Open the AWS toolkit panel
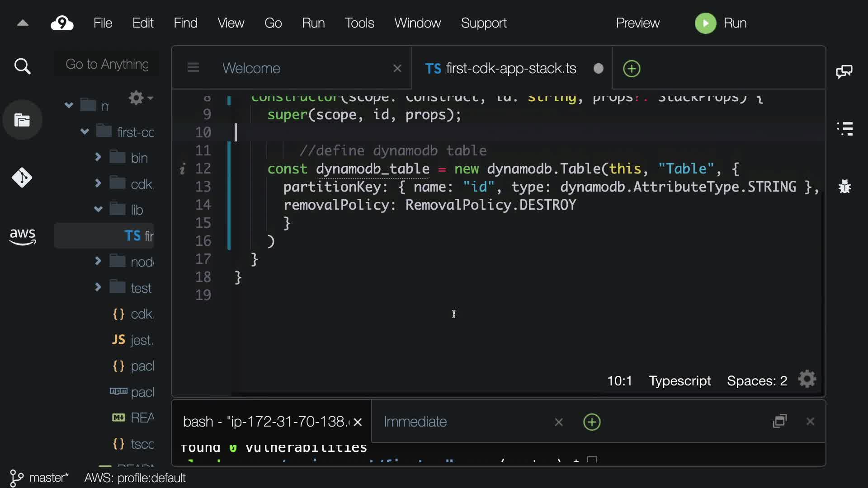This screenshot has height=488, width=868. pyautogui.click(x=22, y=236)
